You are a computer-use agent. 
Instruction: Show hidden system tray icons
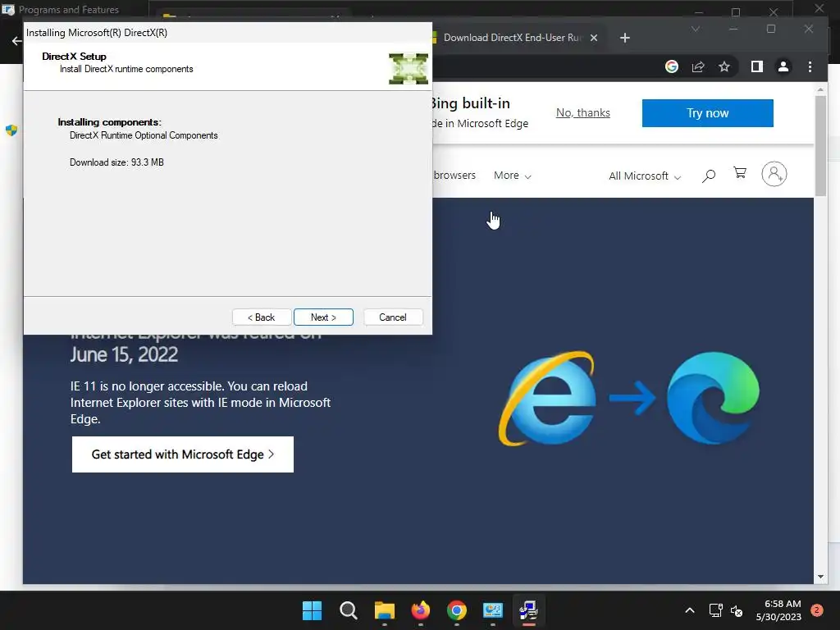pos(690,610)
